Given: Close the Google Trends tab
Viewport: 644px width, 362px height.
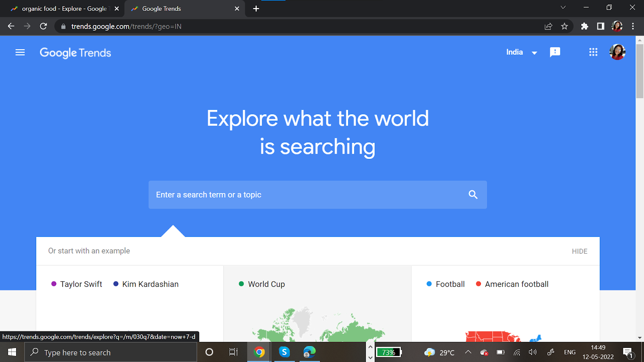Looking at the screenshot, I should coord(237,8).
